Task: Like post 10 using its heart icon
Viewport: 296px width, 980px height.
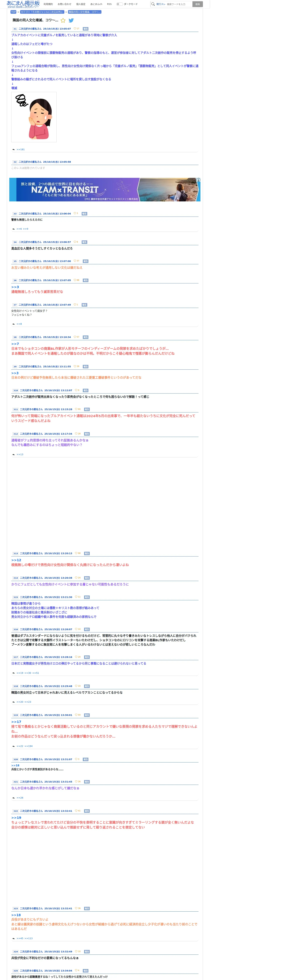Action: click(76, 390)
